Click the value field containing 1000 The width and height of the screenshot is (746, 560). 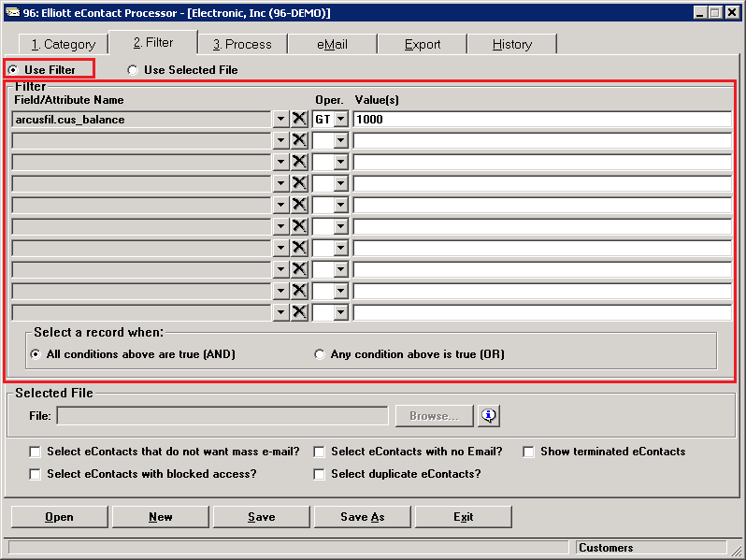[542, 119]
